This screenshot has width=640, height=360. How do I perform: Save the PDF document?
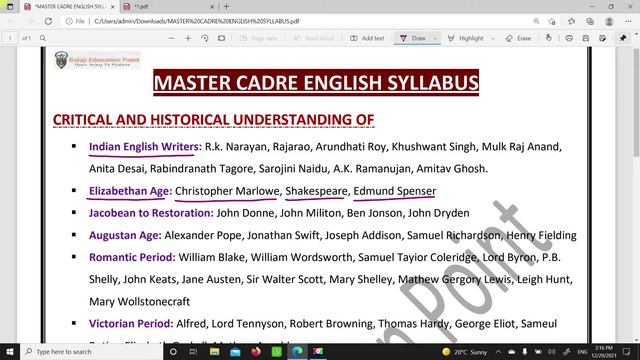(x=586, y=38)
